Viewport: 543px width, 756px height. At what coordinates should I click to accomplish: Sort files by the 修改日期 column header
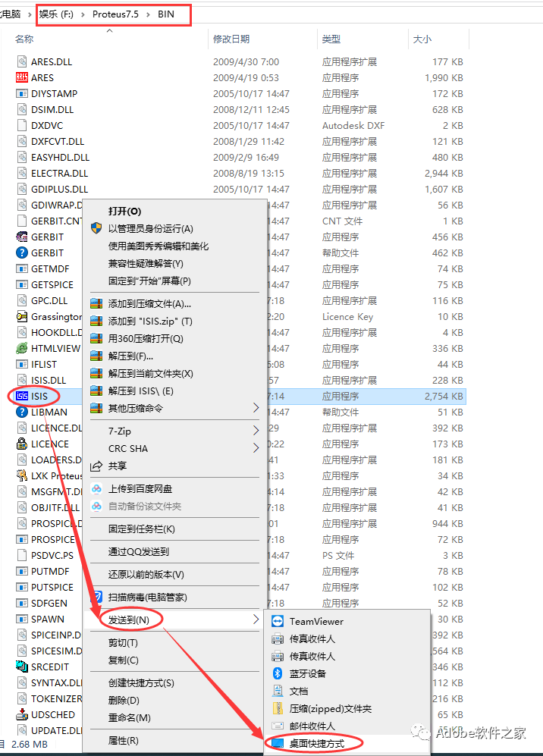231,39
